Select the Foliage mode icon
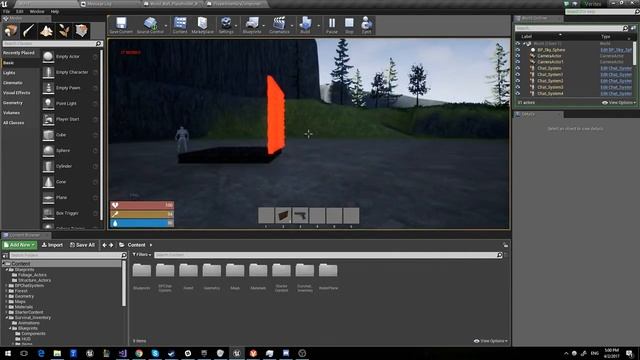This screenshot has width=640, height=360. [x=64, y=31]
